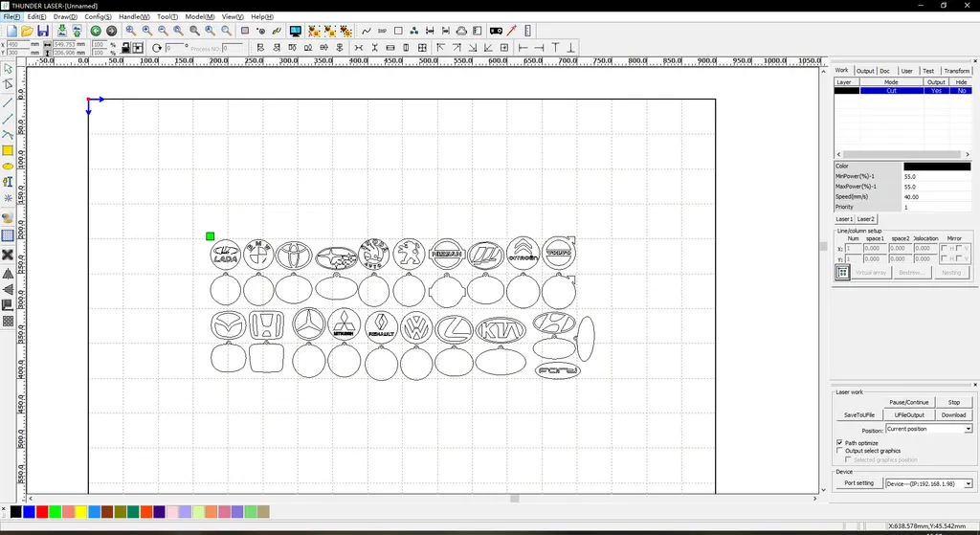This screenshot has height=535, width=980.
Task: Toggle the Path optimize checkbox
Action: coord(839,442)
